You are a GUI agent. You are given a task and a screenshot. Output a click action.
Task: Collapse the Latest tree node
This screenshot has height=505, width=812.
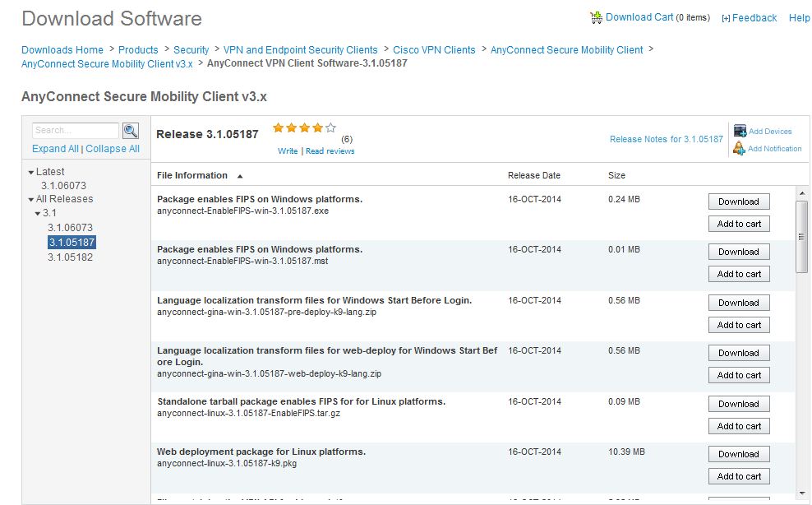pos(31,172)
